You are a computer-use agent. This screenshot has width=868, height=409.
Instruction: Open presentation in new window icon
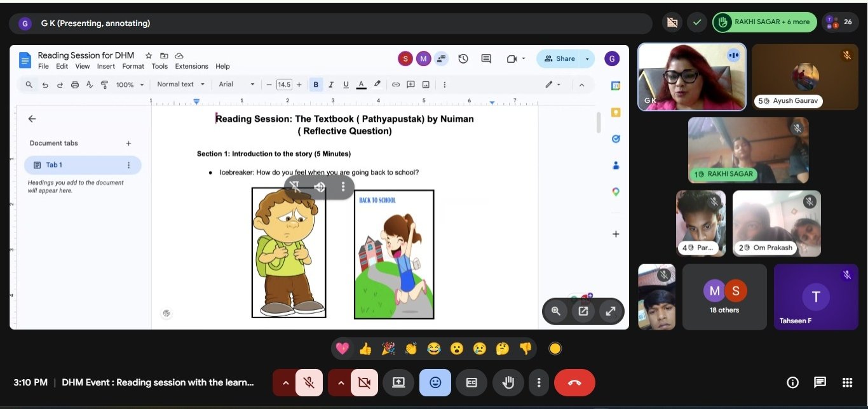point(583,311)
